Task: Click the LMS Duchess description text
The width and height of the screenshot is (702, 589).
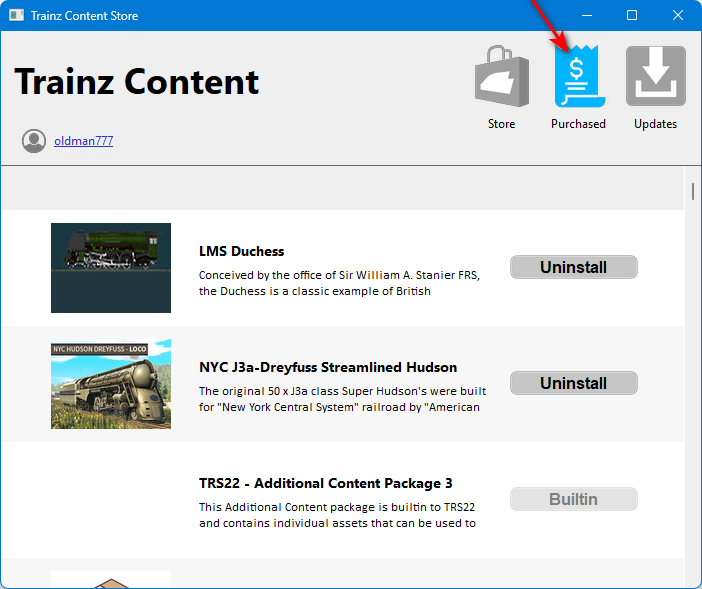Action: [339, 283]
